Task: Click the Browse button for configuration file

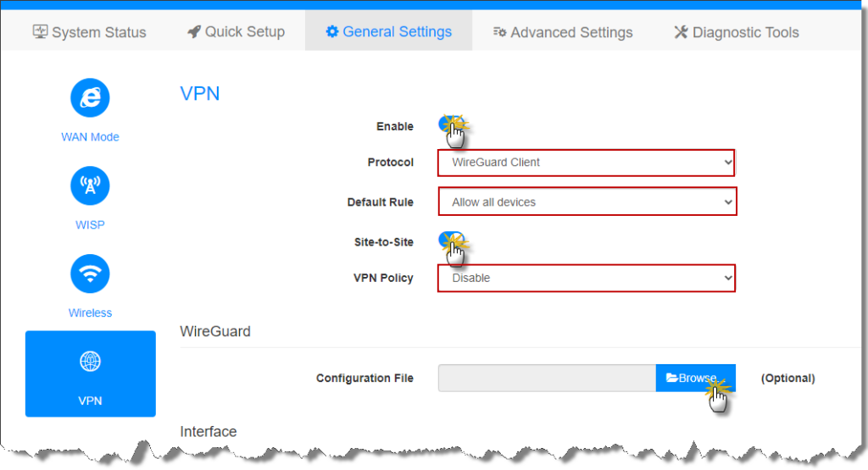Action: point(695,378)
